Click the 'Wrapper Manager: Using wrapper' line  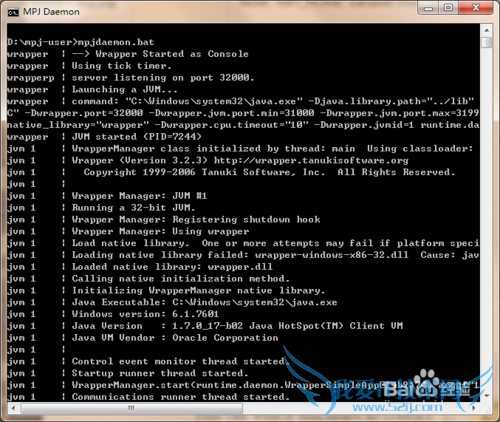pos(160,231)
